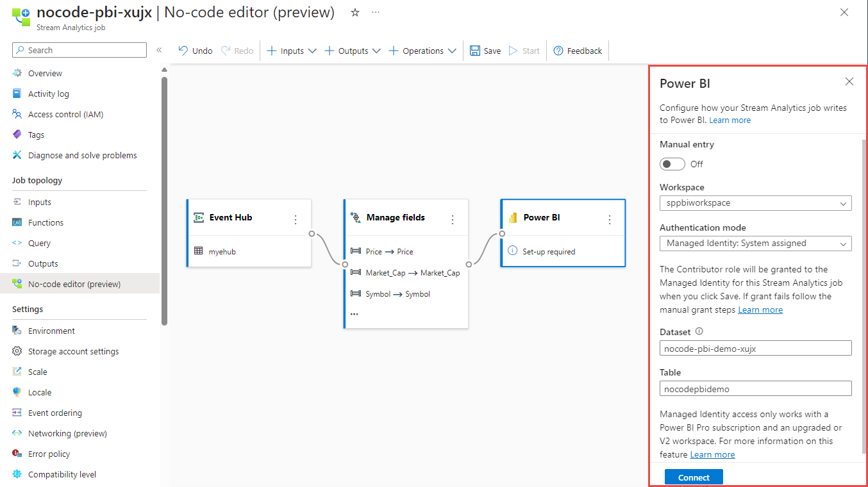Click the Table input field showing nocodepbidemo

coord(755,388)
